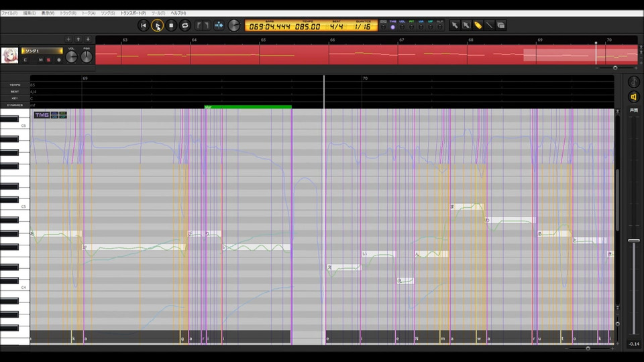
Task: Click the DYNAMICS row label
Action: [15, 105]
